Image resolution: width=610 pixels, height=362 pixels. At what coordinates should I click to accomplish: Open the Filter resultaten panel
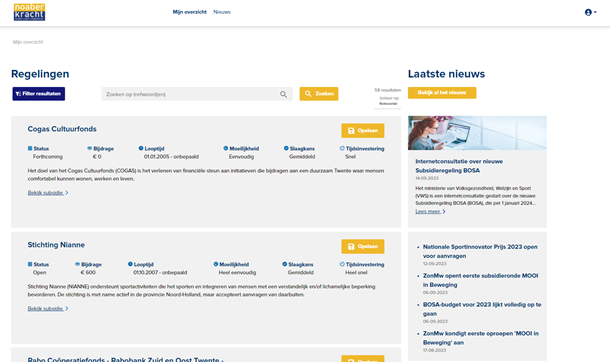(x=39, y=94)
